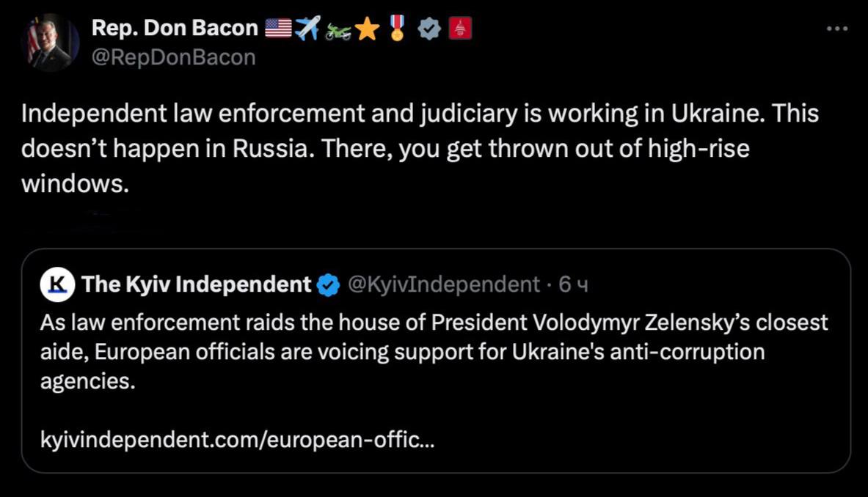Click the airplane emoji beside the name
The image size is (868, 497).
pyautogui.click(x=307, y=29)
